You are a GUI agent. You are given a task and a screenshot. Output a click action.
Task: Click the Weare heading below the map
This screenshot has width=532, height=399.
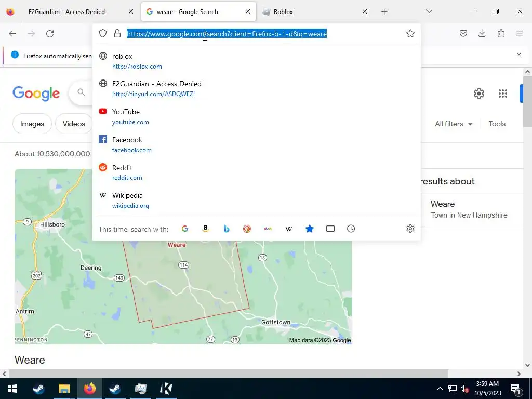click(30, 360)
